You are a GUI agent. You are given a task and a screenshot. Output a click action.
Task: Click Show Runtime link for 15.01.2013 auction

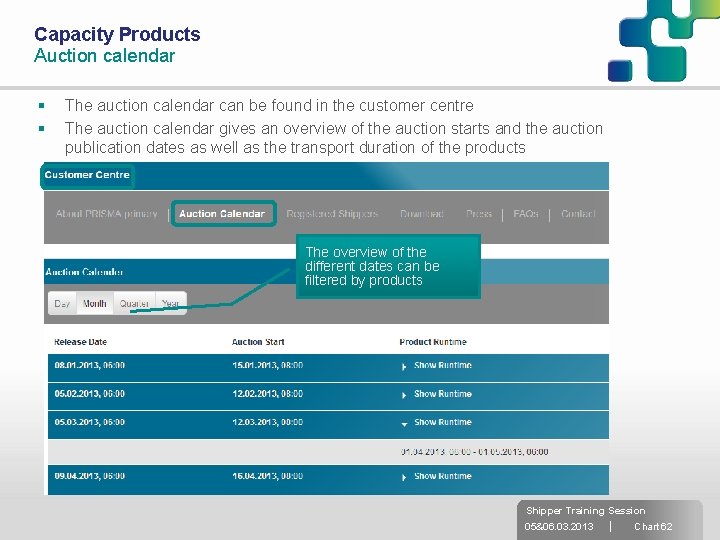point(443,366)
